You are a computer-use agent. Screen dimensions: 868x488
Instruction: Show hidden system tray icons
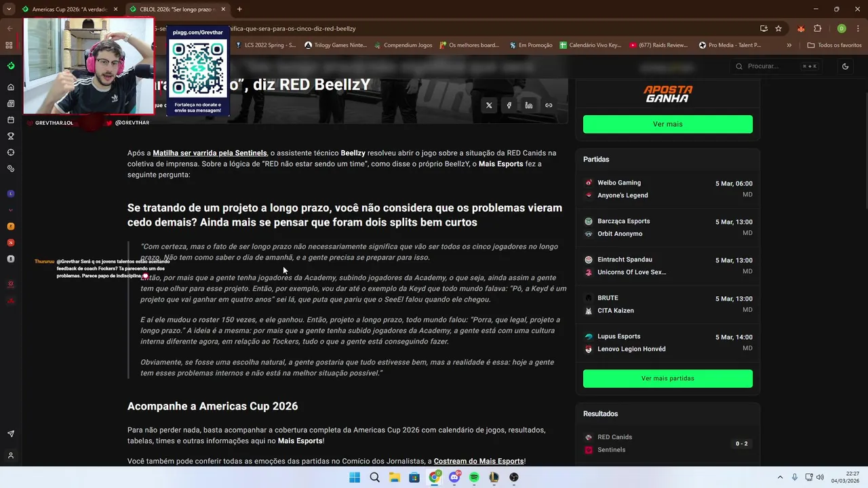(x=780, y=477)
